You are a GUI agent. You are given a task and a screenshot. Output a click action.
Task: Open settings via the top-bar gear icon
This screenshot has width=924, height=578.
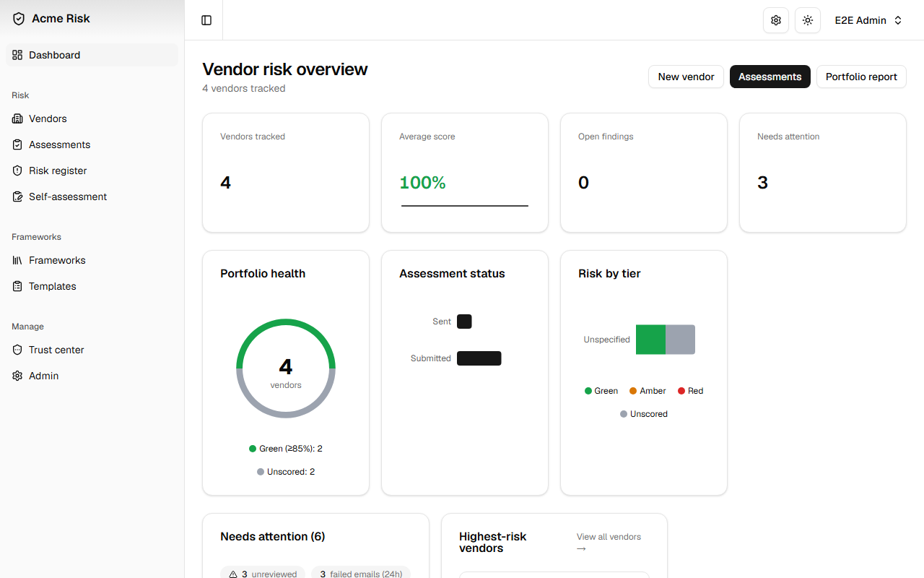pyautogui.click(x=776, y=20)
